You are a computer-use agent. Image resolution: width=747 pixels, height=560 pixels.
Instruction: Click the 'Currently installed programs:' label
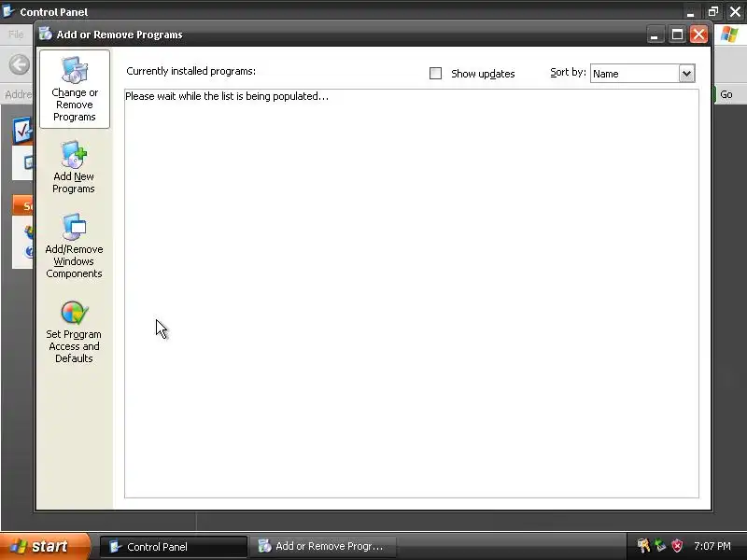point(191,72)
